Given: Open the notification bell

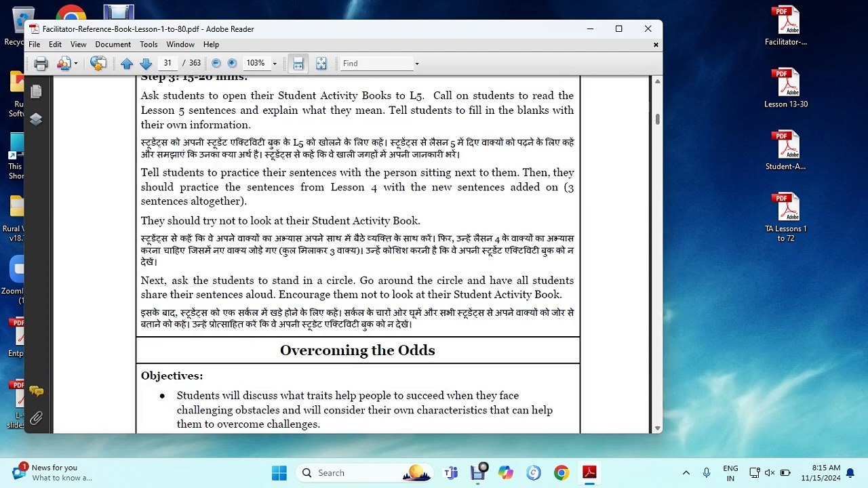Looking at the screenshot, I should 850,473.
